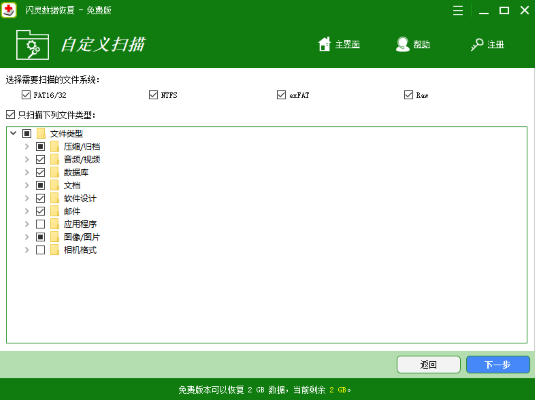The height and width of the screenshot is (400, 535).
Task: Click the 音频/视频 folder icon
Action: click(x=55, y=159)
